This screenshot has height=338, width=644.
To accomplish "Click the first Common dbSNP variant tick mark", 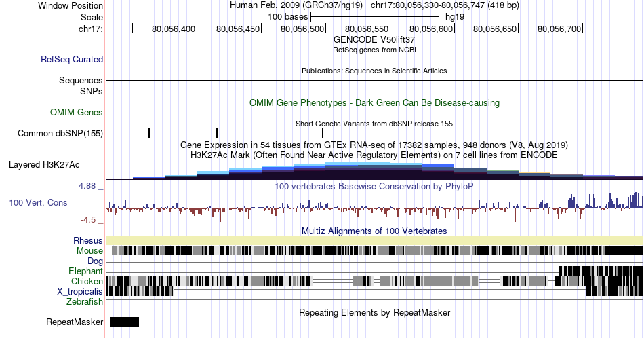I will 149,133.
